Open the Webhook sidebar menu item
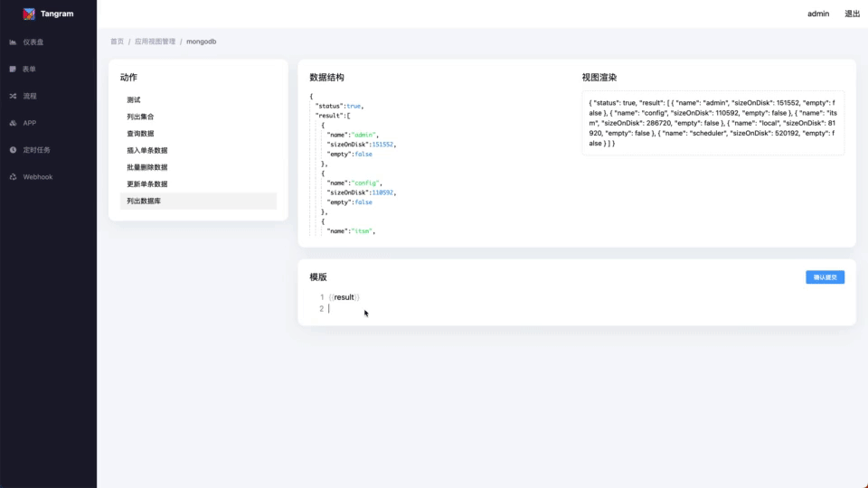Screen dimensions: 868x488 38,177
